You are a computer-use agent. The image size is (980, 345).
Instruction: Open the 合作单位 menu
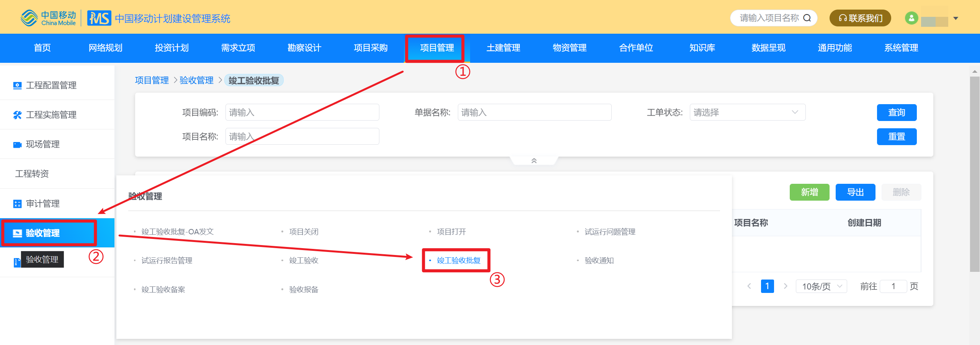point(636,48)
